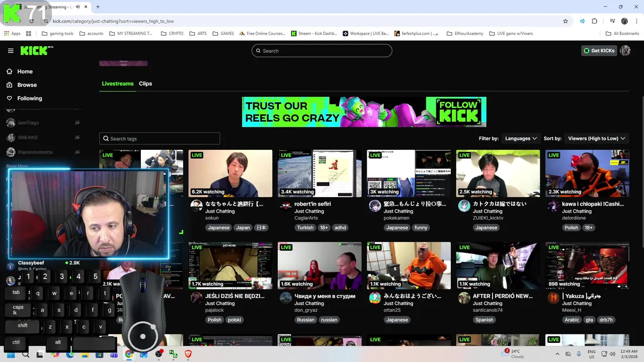Open the 3.4K watching stream thumbnail
Viewport: 644px width, 362px height.
(319, 173)
